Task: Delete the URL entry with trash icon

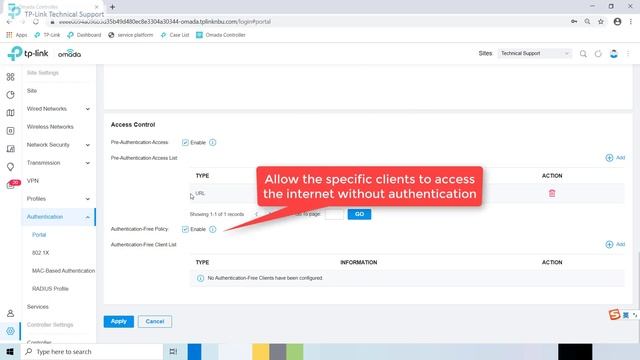Action: click(552, 193)
